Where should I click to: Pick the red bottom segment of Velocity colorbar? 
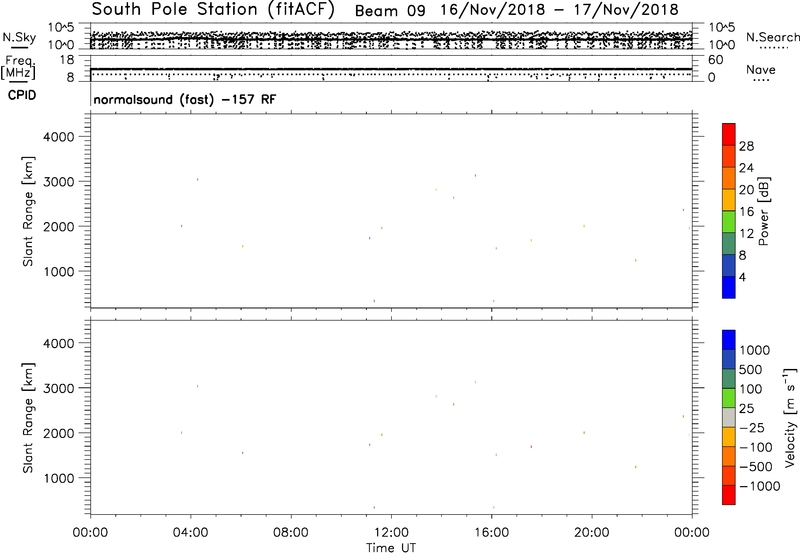[729, 495]
